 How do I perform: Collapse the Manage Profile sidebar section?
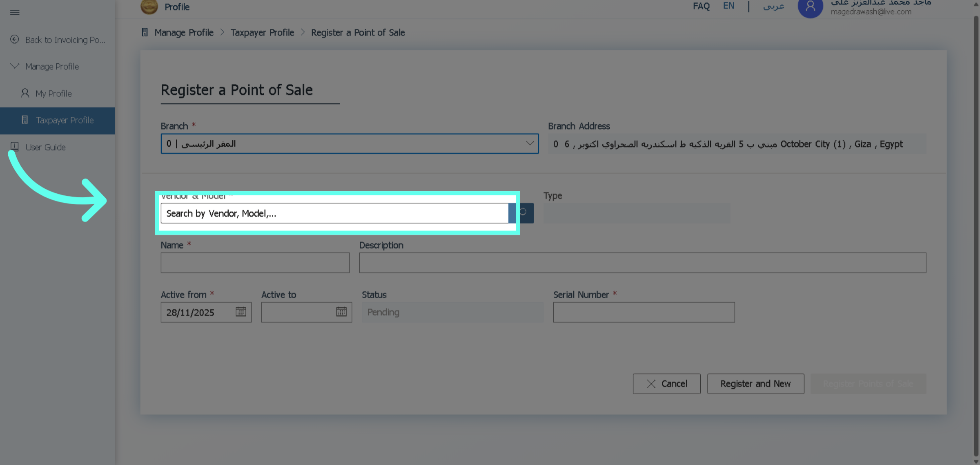15,66
